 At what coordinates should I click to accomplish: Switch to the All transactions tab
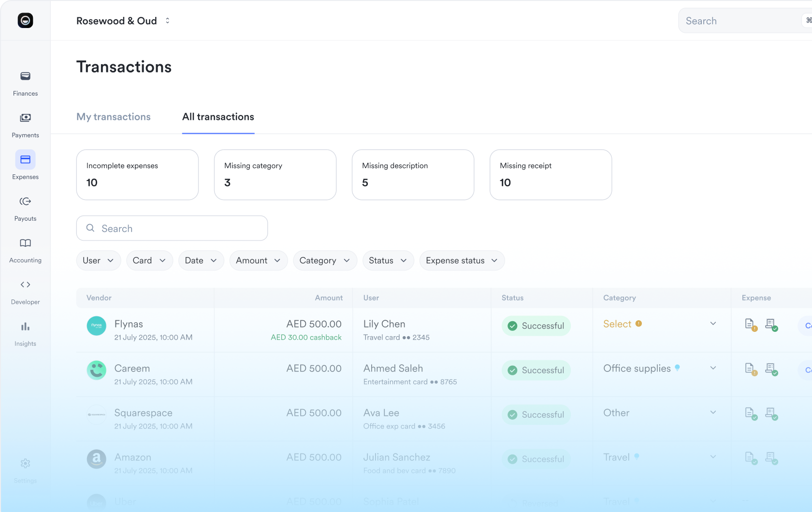[x=218, y=117]
